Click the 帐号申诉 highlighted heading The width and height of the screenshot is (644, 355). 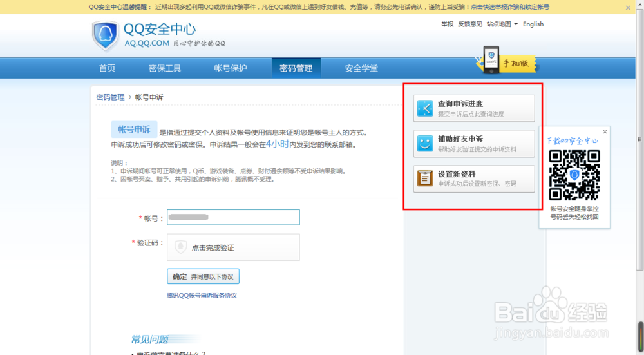(135, 130)
